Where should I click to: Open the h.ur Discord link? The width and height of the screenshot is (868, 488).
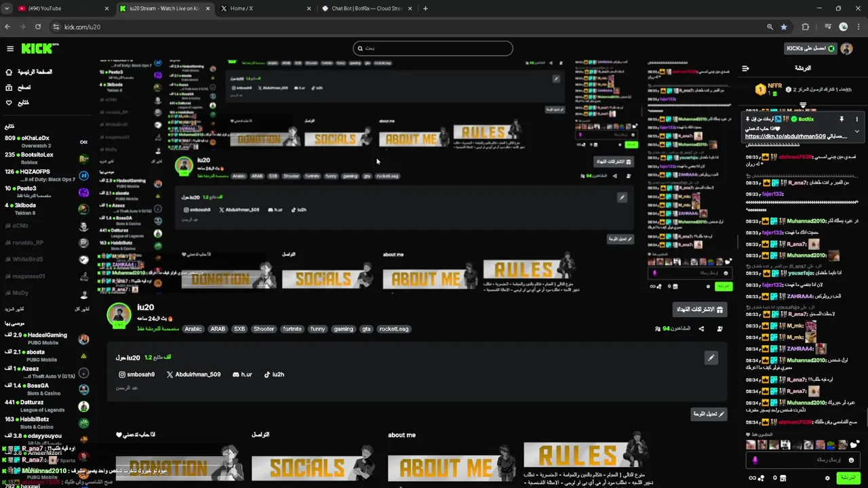pyautogui.click(x=242, y=374)
